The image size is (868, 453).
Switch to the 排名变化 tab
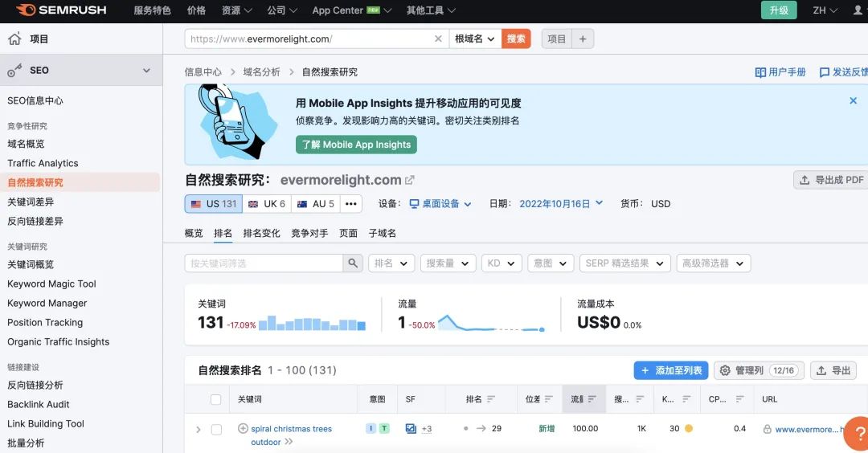261,233
